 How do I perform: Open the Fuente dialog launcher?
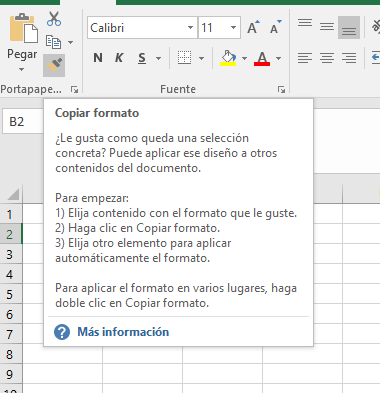coord(281,89)
